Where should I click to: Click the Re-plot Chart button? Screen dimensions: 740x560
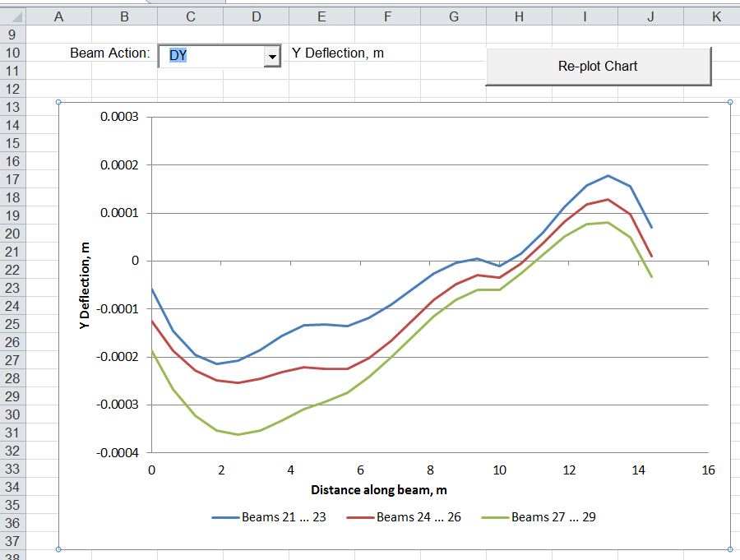coord(598,67)
